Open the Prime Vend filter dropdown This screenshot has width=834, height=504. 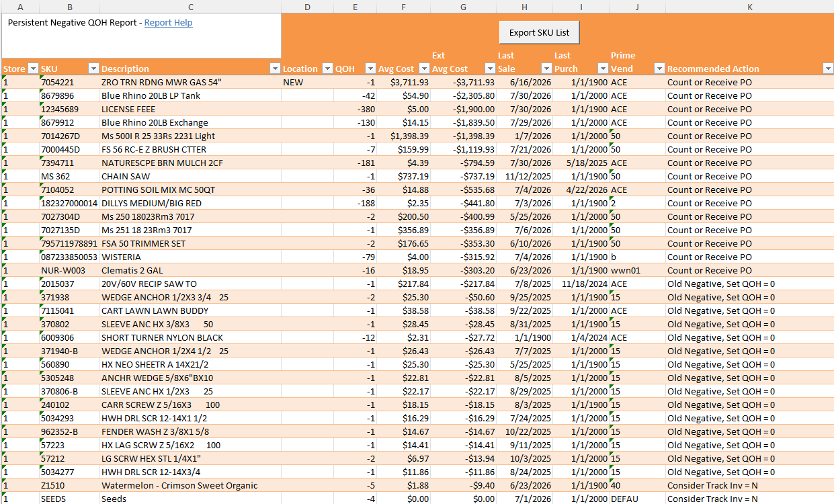[x=659, y=69]
